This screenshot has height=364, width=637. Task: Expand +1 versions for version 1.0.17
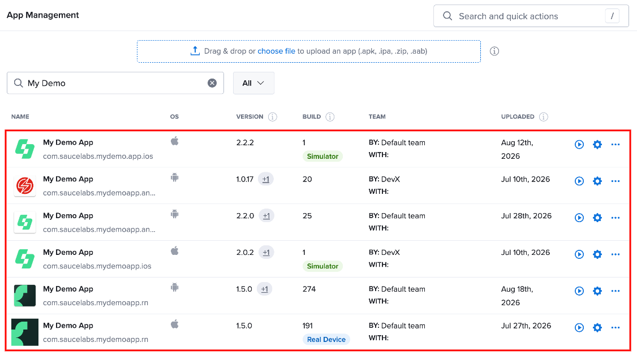click(x=266, y=179)
